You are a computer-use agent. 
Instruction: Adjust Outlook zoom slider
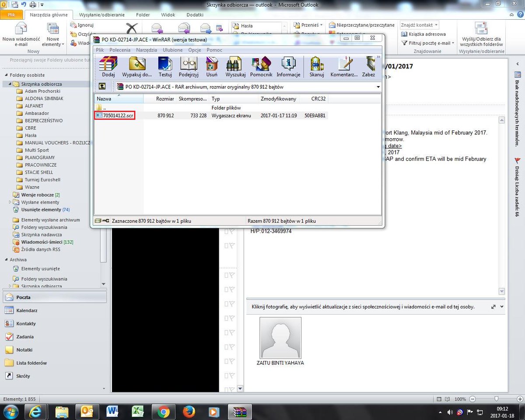coord(496,399)
